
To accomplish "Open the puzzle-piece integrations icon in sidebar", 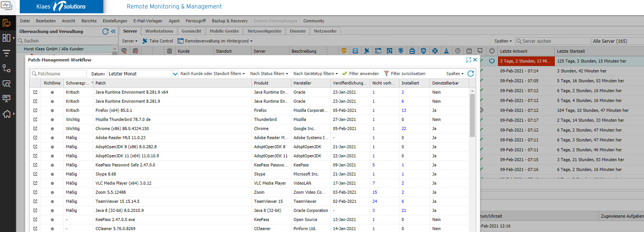I will (x=6, y=114).
